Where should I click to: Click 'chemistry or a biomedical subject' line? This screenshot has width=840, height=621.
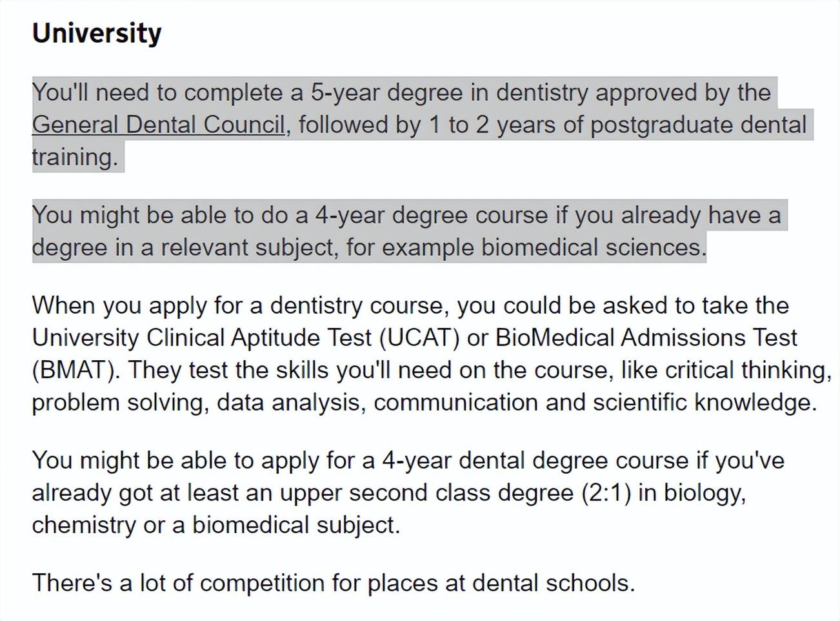pos(216,525)
